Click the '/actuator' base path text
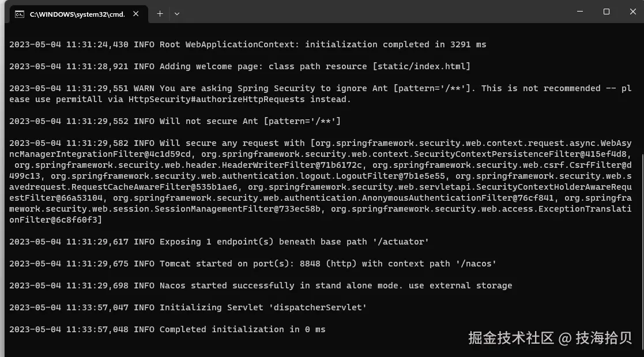Viewport: 644px width, 357px height. [x=401, y=242]
